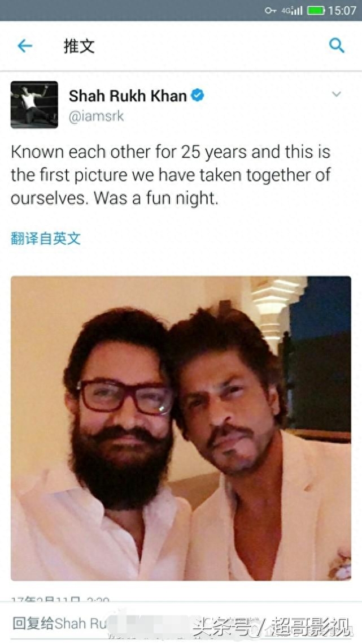This screenshot has width=362, height=644.
Task: Tap the 15:07 clock in status bar
Action: 342,10
